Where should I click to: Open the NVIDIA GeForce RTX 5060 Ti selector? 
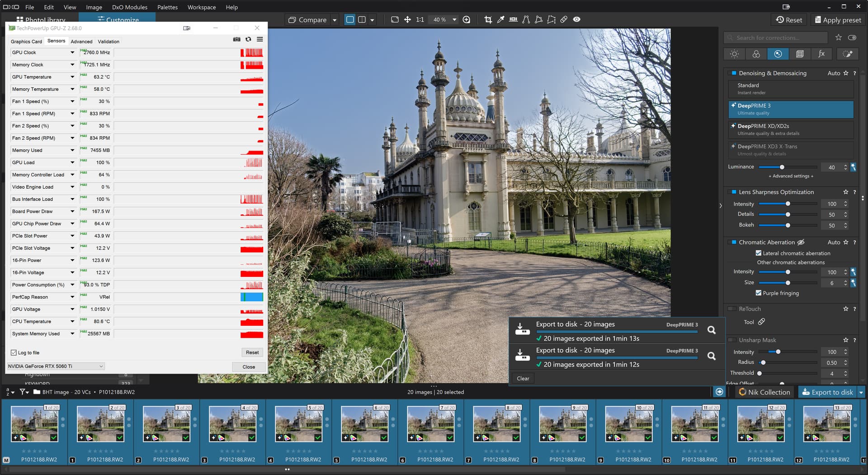pyautogui.click(x=56, y=366)
